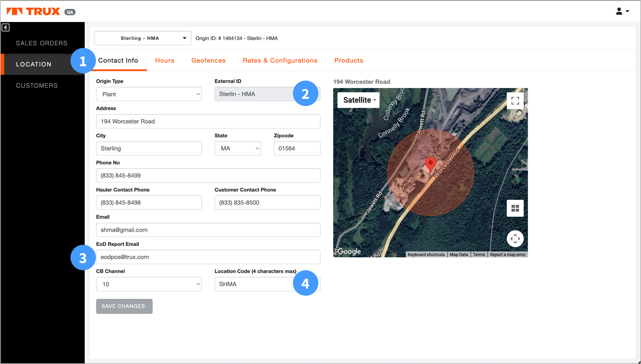Viewport: 641px width, 364px height.
Task: Open the map camera pan control
Action: 515,238
